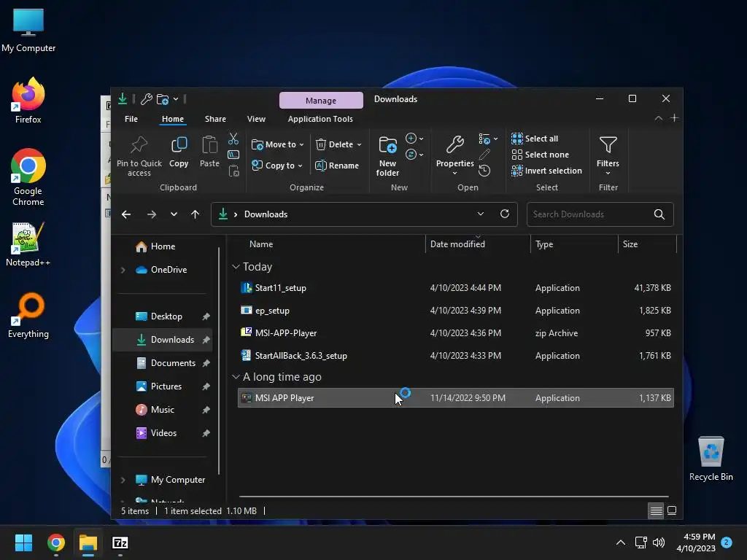This screenshot has width=747, height=560.
Task: Select the Start11_setup file
Action: click(x=455, y=288)
